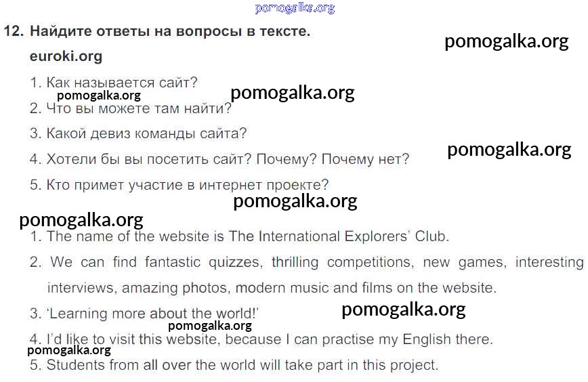588x382 pixels.
Task: Click the small pomogalka.org watermark under question 1
Action: click(x=99, y=95)
